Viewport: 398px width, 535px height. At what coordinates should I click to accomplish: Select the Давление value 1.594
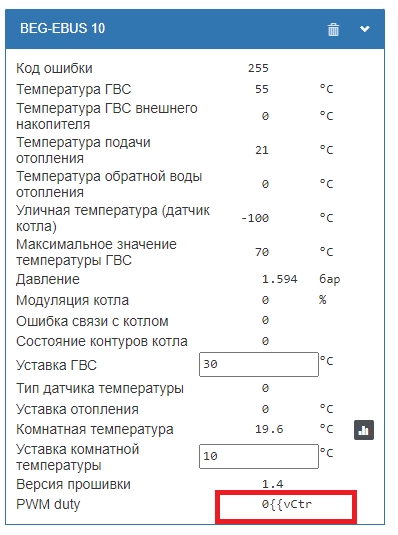[x=279, y=279]
